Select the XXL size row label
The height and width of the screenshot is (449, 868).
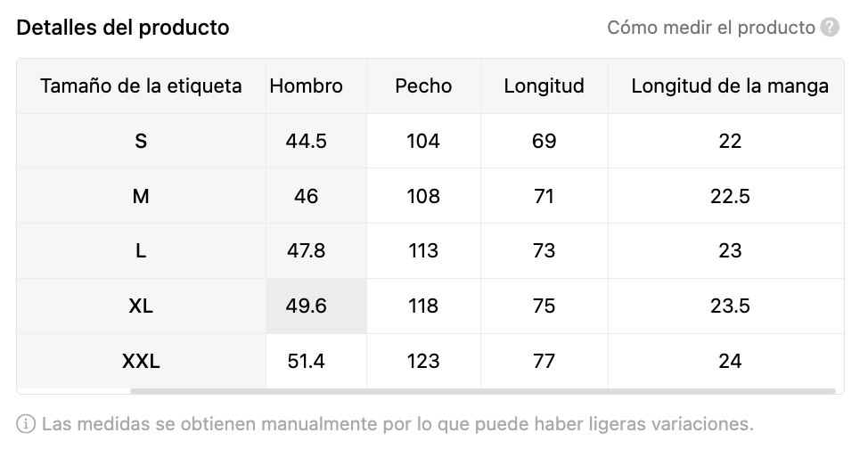point(141,362)
